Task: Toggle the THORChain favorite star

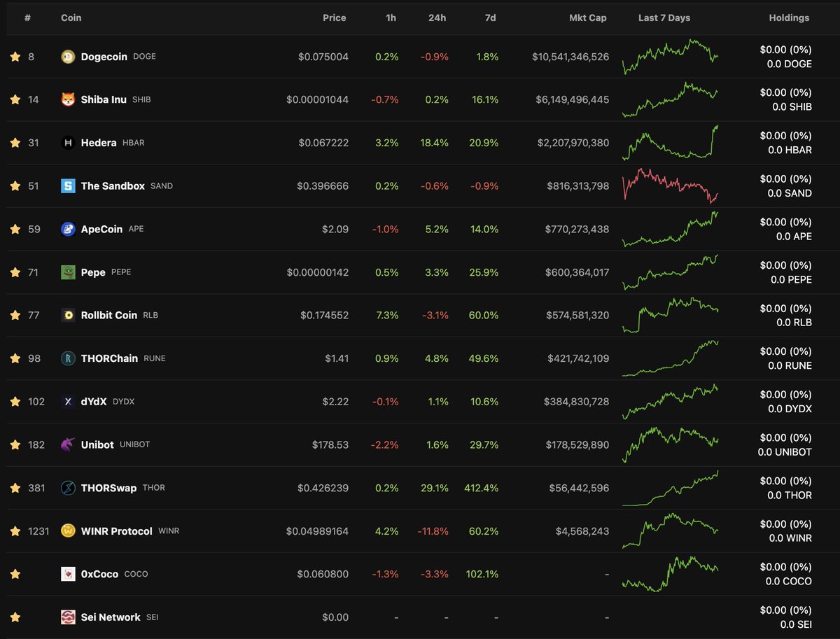Action: (x=15, y=358)
